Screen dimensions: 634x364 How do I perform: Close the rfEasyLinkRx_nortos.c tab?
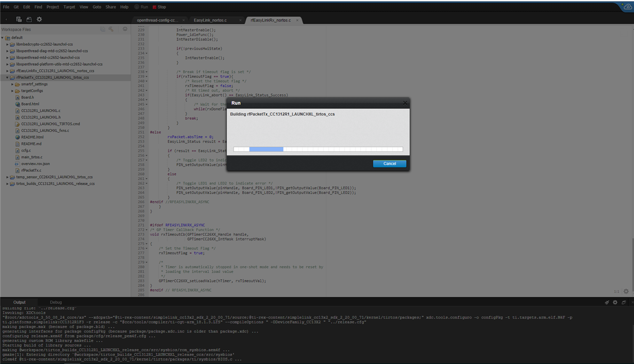pos(297,20)
